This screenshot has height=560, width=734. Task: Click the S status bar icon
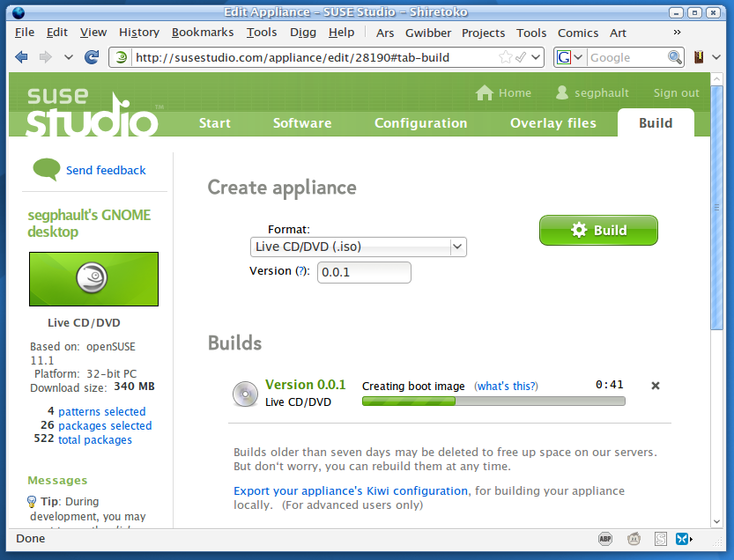pos(661,539)
